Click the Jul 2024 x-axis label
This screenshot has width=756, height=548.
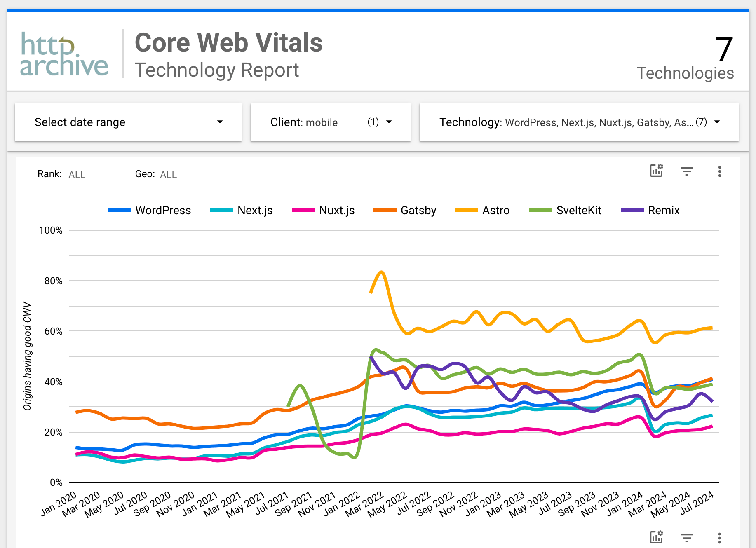point(697,503)
